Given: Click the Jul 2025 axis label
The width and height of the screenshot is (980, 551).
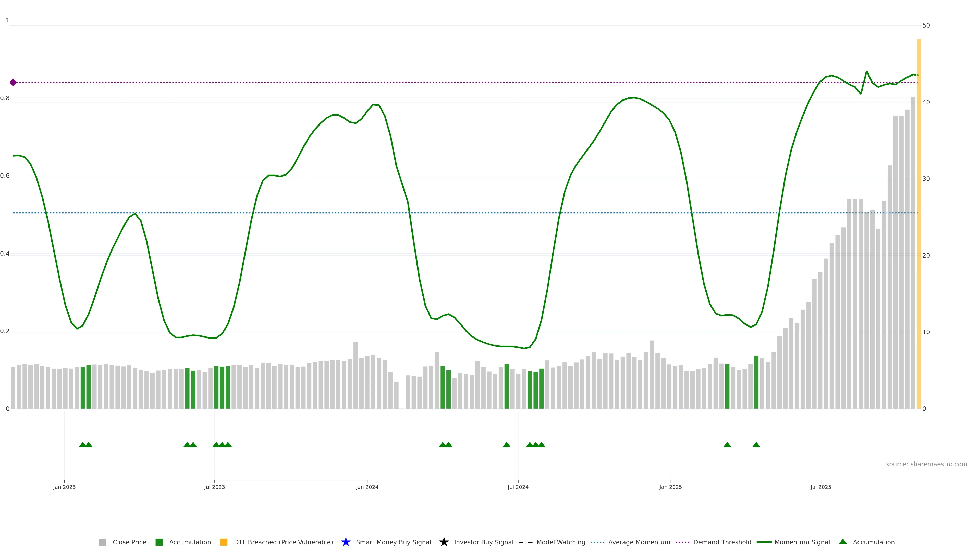Looking at the screenshot, I should [820, 487].
